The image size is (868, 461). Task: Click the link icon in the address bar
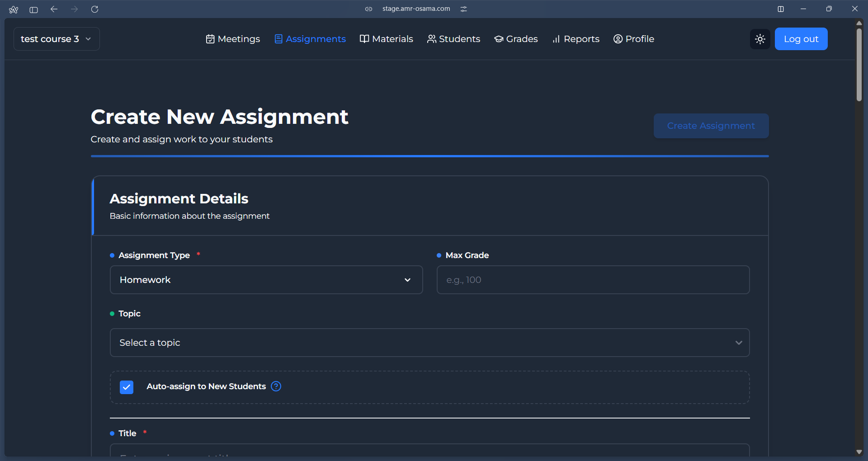click(x=369, y=9)
